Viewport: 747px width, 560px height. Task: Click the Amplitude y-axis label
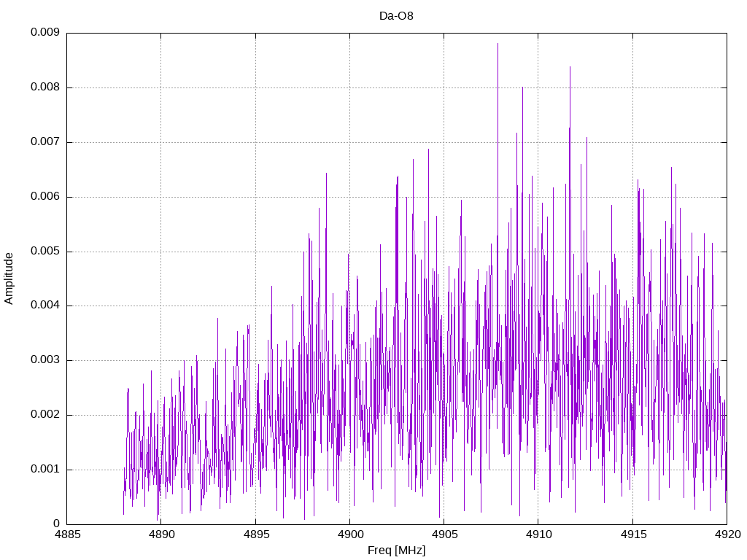click(9, 279)
